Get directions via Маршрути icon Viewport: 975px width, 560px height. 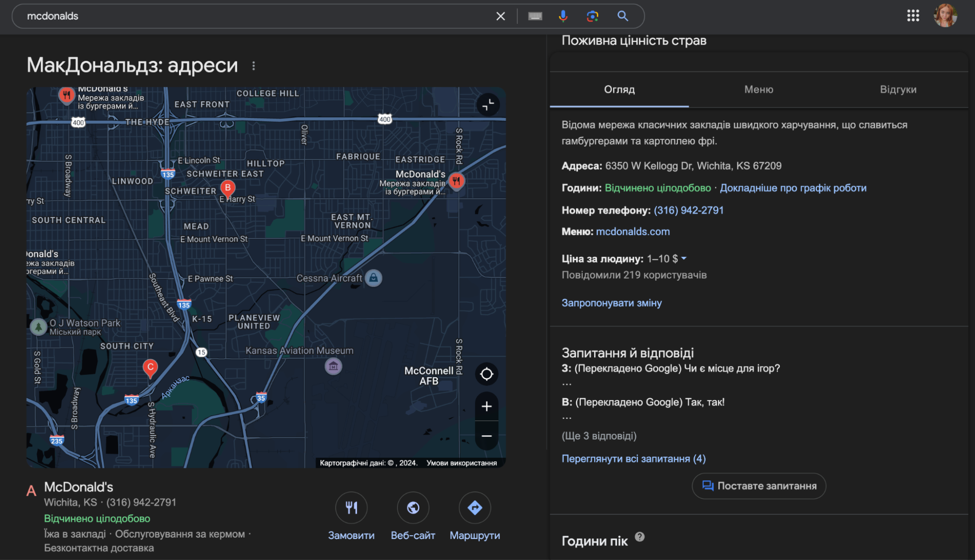[475, 508]
